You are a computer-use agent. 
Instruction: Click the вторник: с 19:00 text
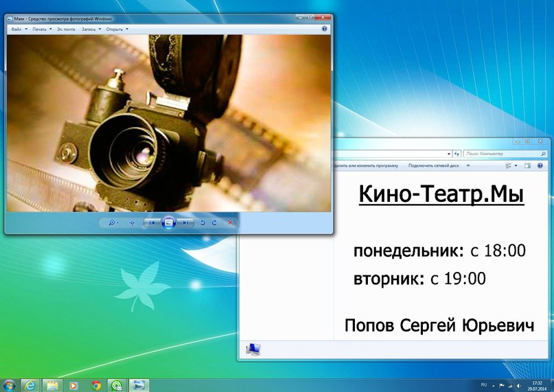419,279
